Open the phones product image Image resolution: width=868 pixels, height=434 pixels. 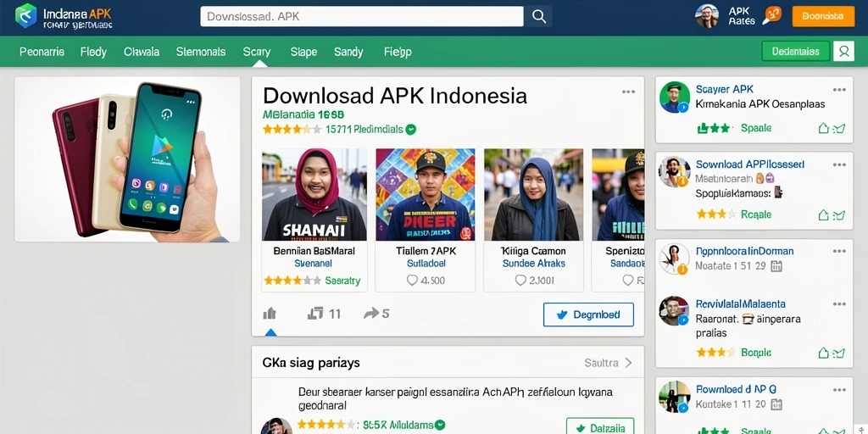(127, 159)
